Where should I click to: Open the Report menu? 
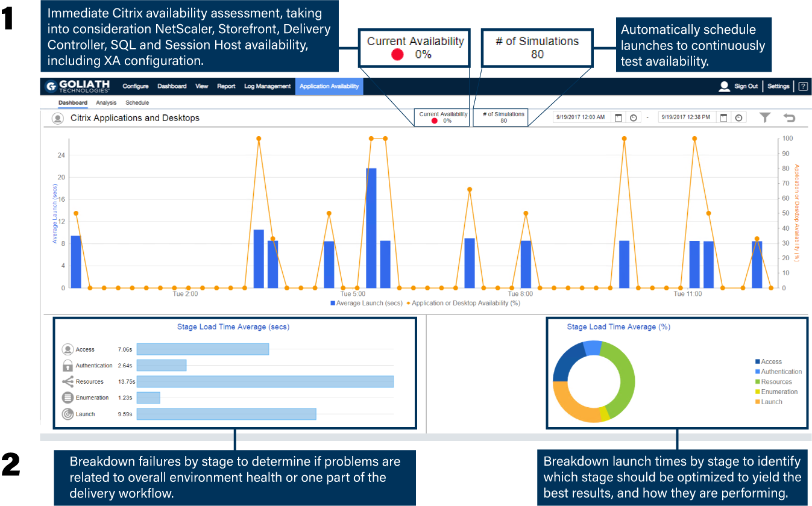[x=226, y=86]
